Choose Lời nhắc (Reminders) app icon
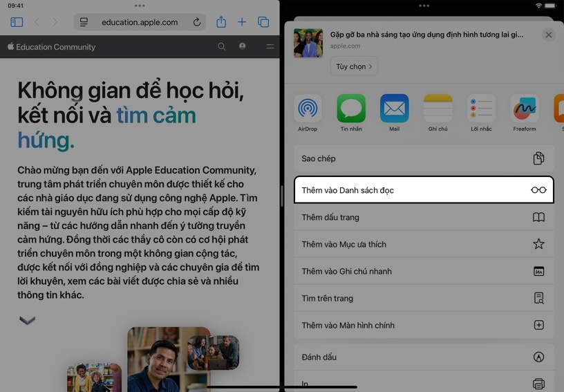 pyautogui.click(x=481, y=109)
